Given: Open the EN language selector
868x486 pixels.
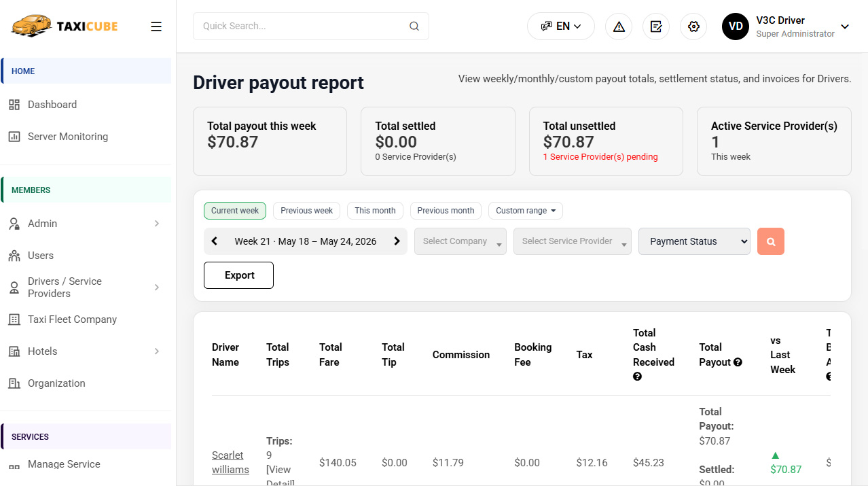Looking at the screenshot, I should 561,27.
